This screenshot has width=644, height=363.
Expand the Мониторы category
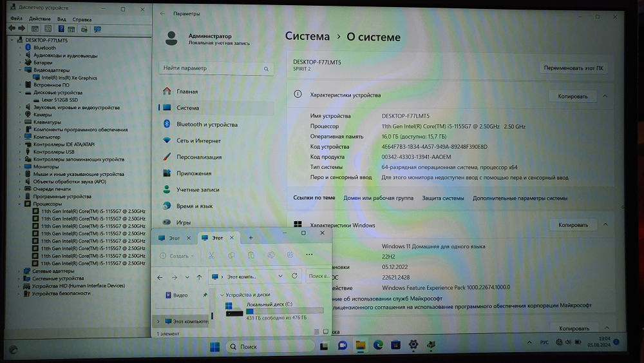pos(20,166)
